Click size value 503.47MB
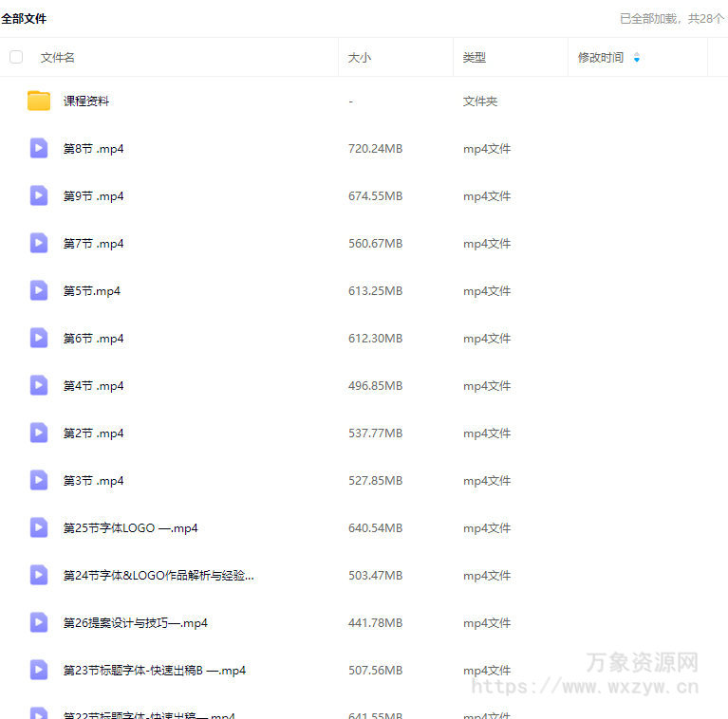The image size is (728, 719). (376, 576)
